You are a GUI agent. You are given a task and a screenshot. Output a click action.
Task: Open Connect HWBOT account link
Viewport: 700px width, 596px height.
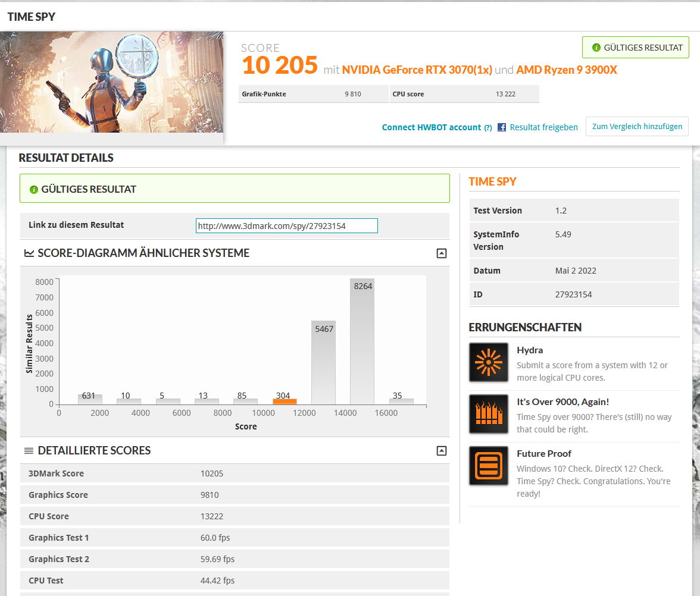(x=431, y=127)
